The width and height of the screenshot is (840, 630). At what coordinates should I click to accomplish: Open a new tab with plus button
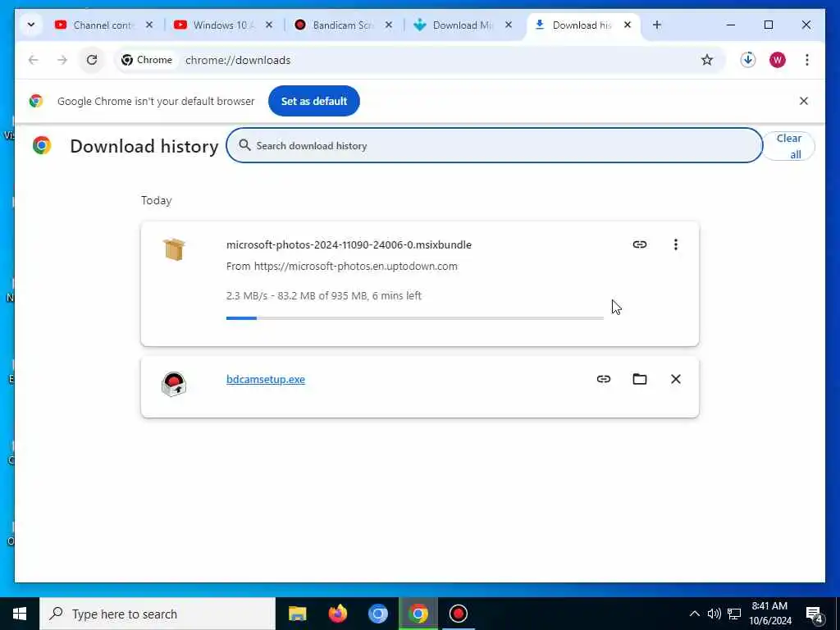click(657, 25)
